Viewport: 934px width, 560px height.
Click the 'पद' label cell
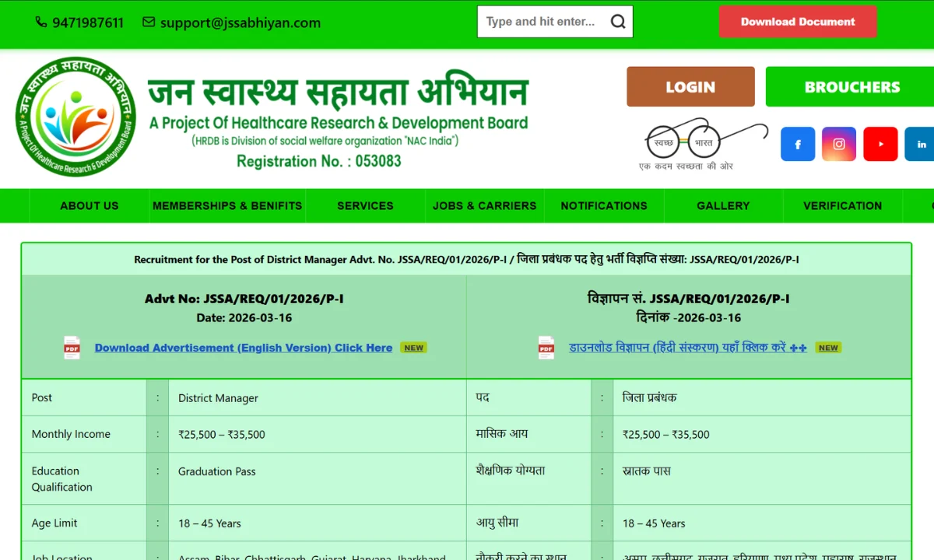point(529,397)
